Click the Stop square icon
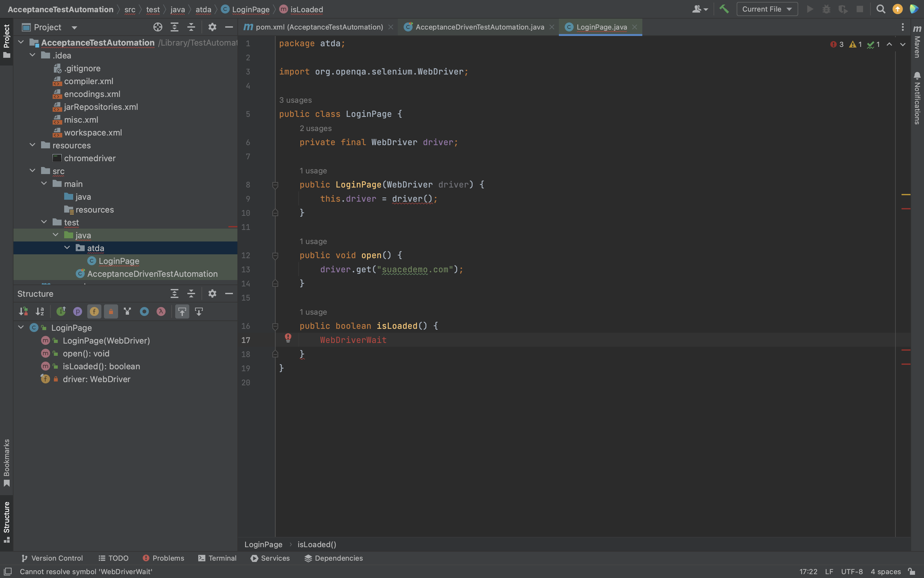The height and width of the screenshot is (578, 924). click(860, 9)
